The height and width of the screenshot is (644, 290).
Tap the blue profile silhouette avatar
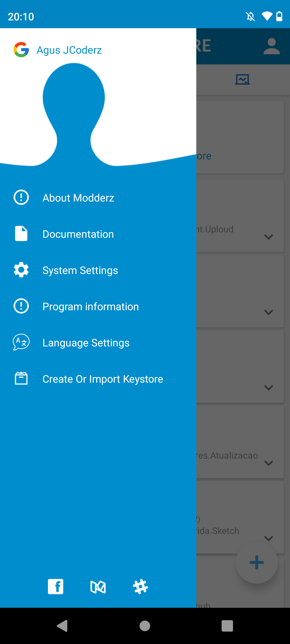(x=74, y=115)
